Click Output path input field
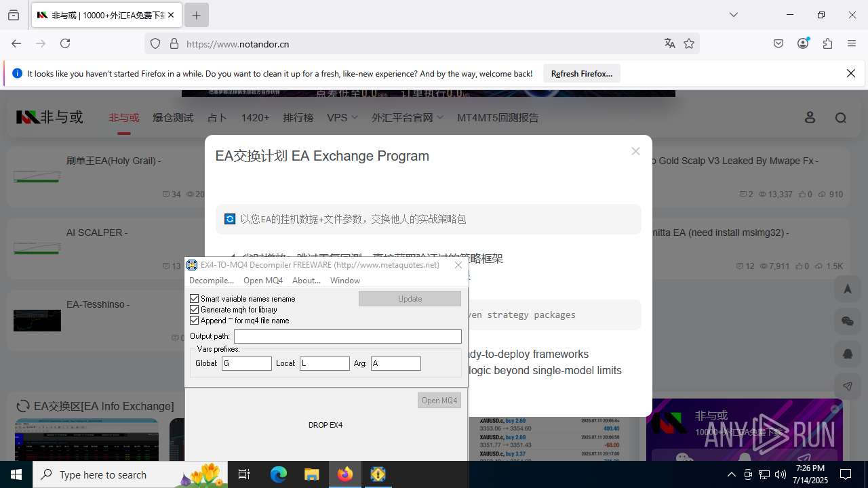Image resolution: width=868 pixels, height=488 pixels. point(348,336)
